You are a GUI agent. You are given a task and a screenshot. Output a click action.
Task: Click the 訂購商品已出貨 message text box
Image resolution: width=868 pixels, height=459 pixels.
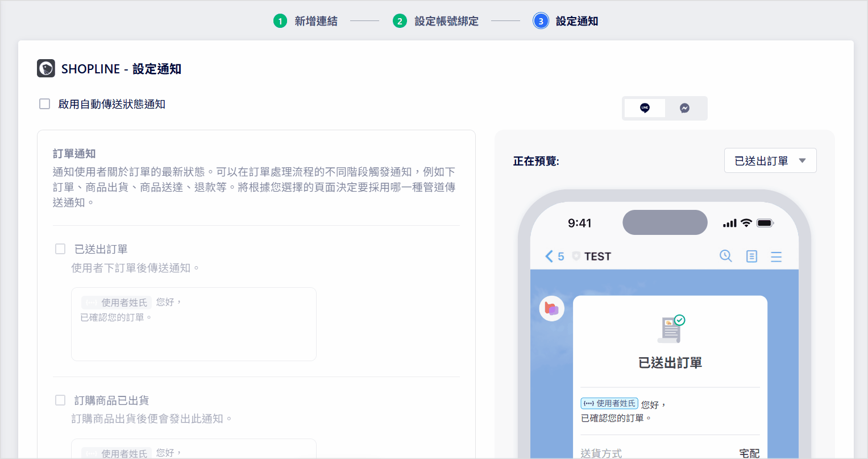(x=194, y=448)
